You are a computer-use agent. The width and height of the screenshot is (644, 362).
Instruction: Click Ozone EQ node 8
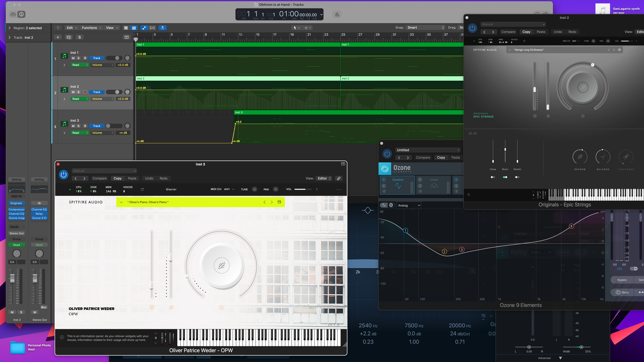tap(571, 226)
